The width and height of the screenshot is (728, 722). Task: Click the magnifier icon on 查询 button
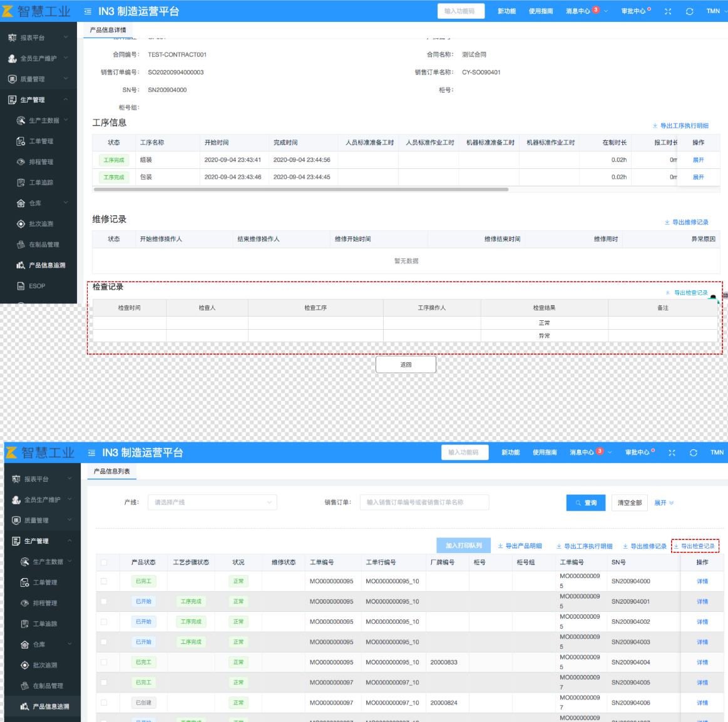click(578, 503)
